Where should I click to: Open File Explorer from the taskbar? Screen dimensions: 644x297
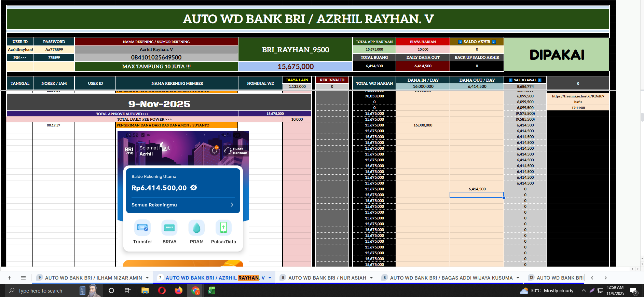pos(145,291)
